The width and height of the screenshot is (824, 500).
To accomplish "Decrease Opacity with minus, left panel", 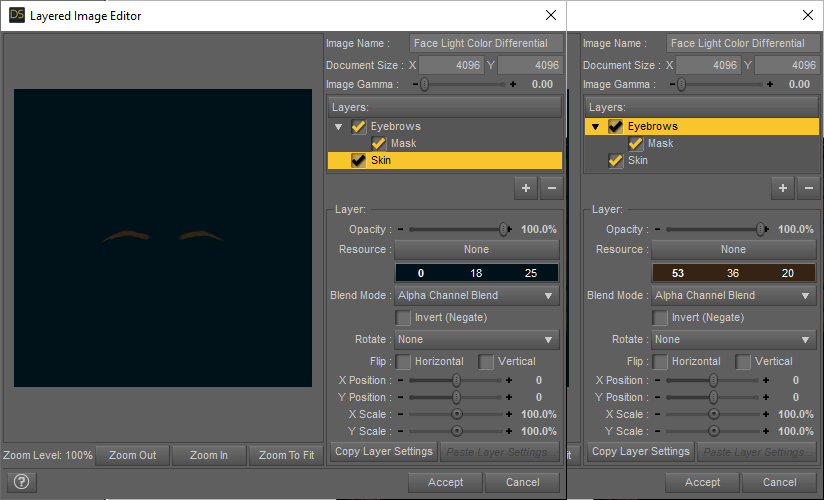I will pos(400,229).
